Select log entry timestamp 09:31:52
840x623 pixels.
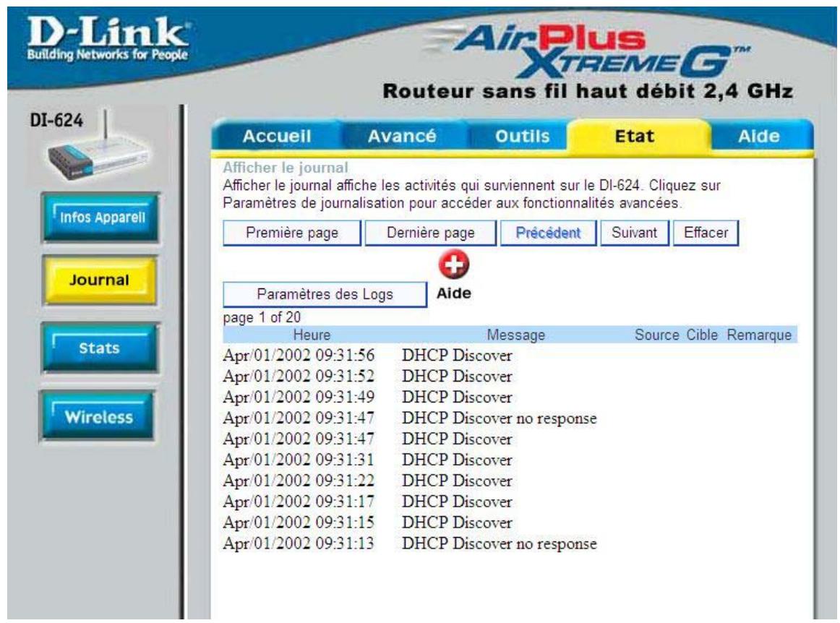click(x=299, y=377)
